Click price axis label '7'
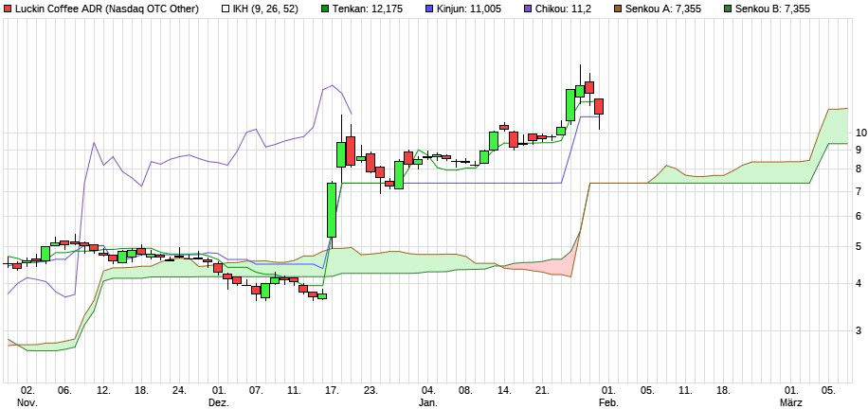Image resolution: width=868 pixels, height=409 pixels. pos(858,191)
